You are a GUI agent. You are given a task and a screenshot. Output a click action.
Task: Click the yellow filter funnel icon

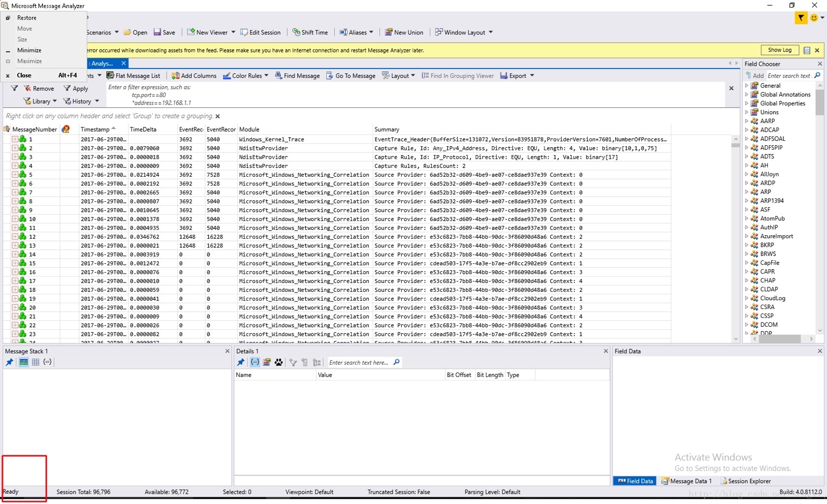801,18
